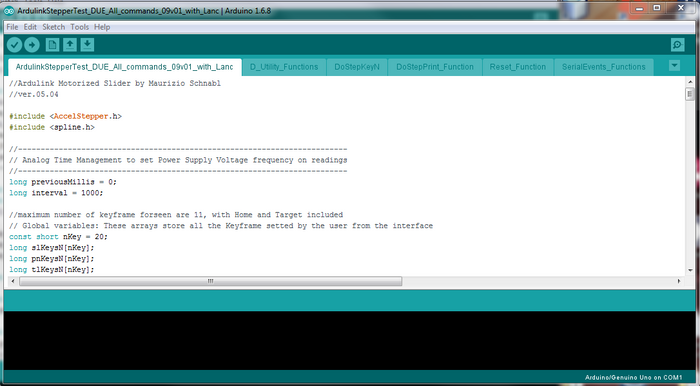The height and width of the screenshot is (386, 700).
Task: Click the line 'long previousMillis = 0;'
Action: pyautogui.click(x=63, y=182)
